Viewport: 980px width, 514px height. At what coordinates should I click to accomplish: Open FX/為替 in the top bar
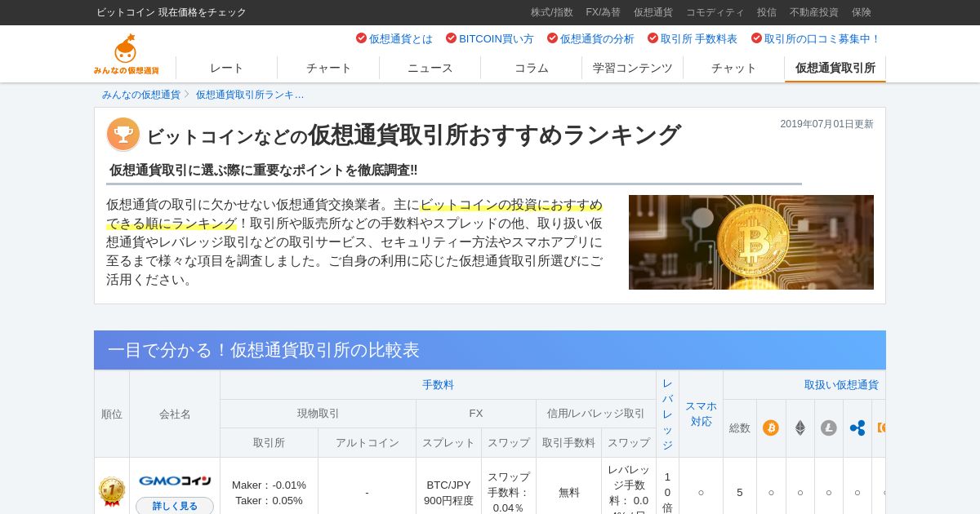[603, 12]
